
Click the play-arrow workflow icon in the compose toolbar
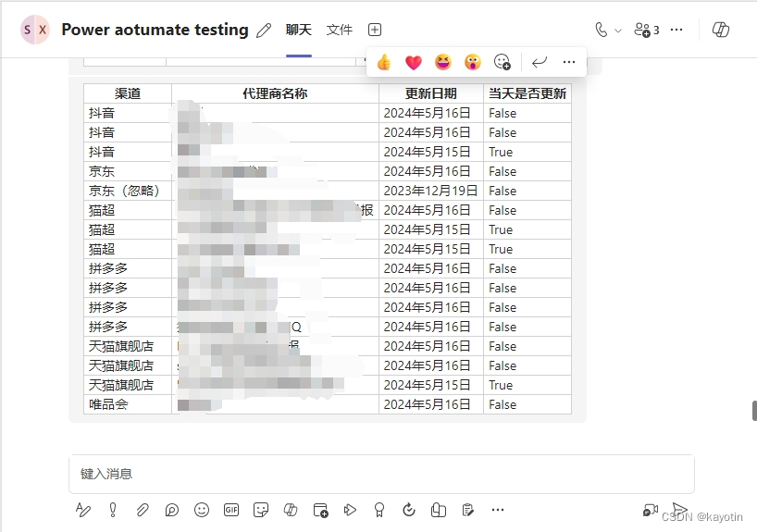pos(350,510)
